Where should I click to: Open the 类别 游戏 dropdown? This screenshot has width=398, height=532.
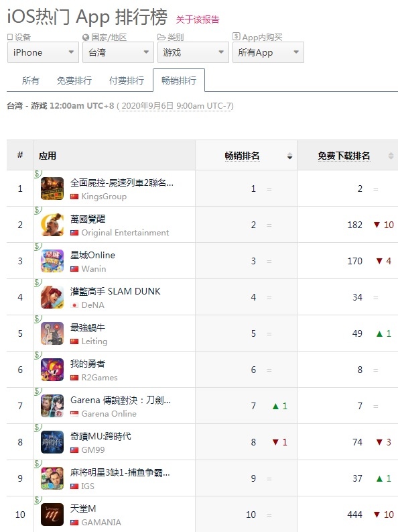(193, 52)
